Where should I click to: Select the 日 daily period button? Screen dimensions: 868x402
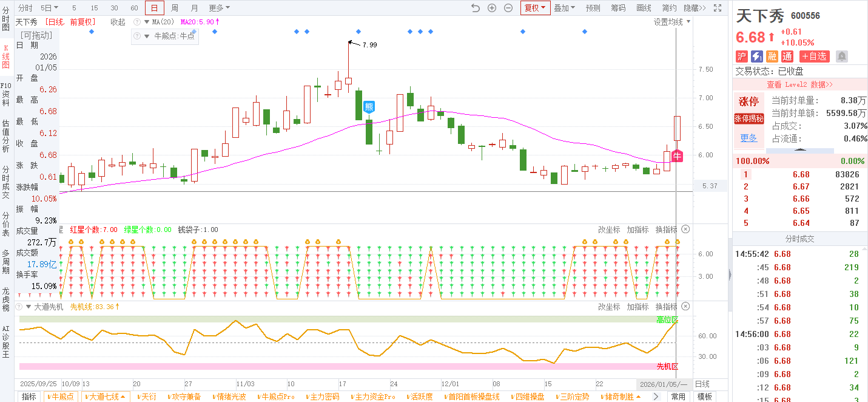point(154,8)
